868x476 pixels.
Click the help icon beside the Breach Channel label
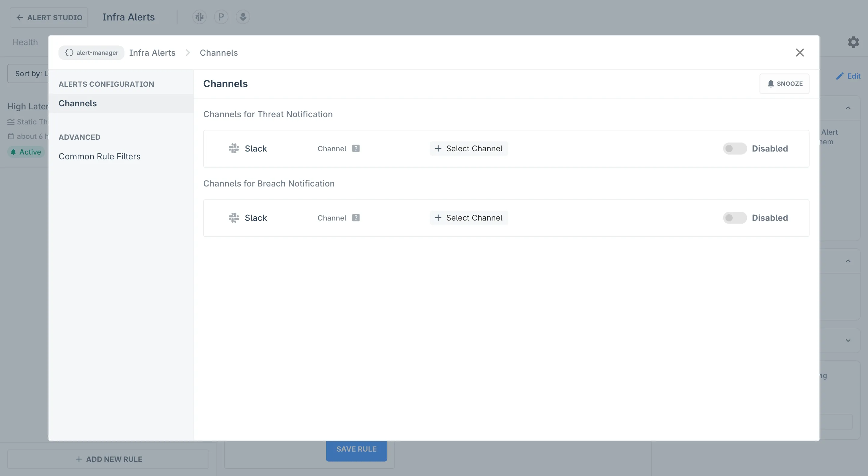356,218
